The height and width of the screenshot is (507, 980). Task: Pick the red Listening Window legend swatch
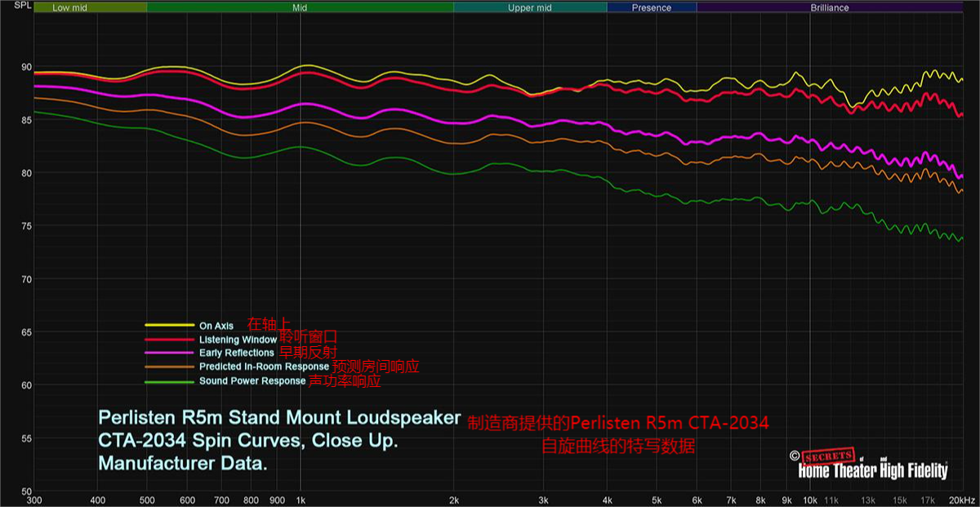[169, 340]
